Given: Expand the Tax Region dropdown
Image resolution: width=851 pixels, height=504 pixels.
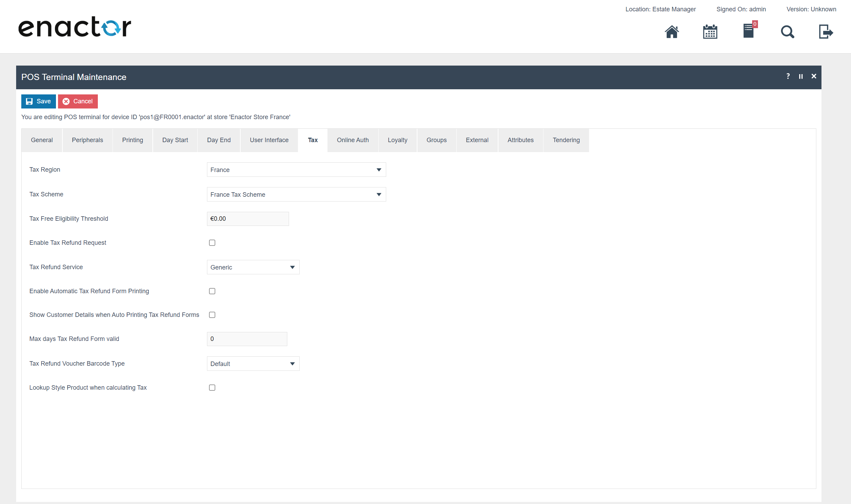Looking at the screenshot, I should coord(296,170).
